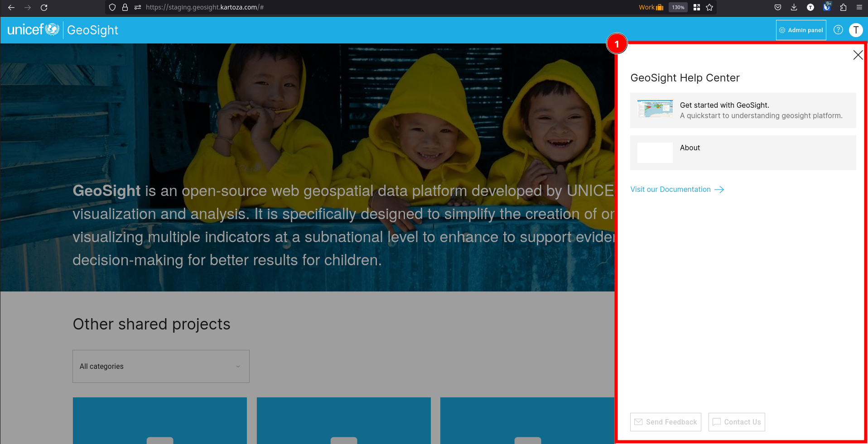Viewport: 868px width, 444px height.
Task: Click the unicef logo
Action: (x=33, y=29)
